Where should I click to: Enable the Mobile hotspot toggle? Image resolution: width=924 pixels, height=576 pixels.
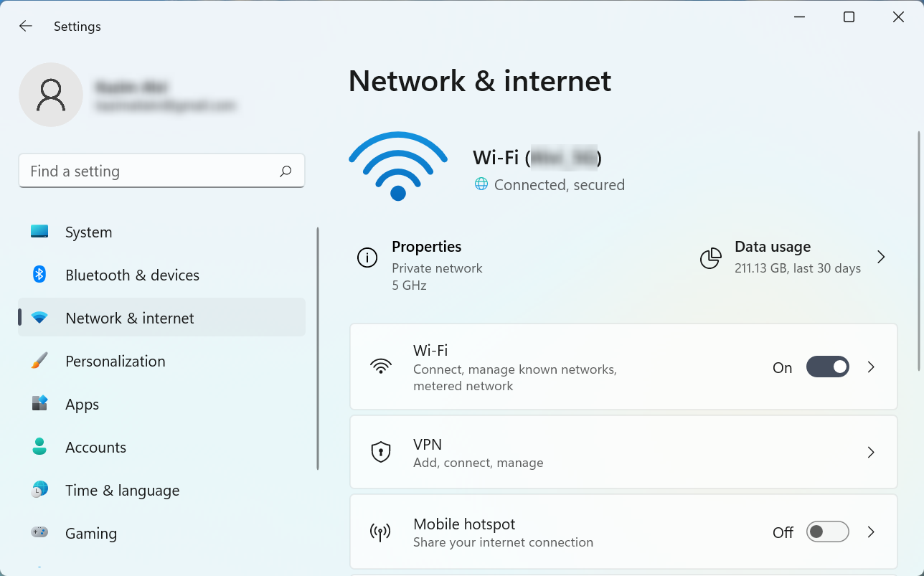coord(827,532)
